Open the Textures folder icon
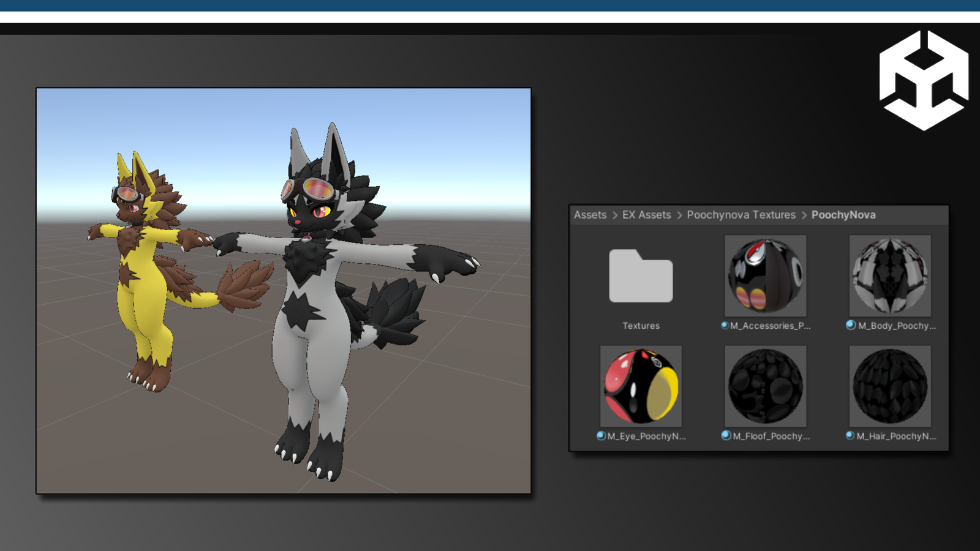980x551 pixels. pos(641,276)
